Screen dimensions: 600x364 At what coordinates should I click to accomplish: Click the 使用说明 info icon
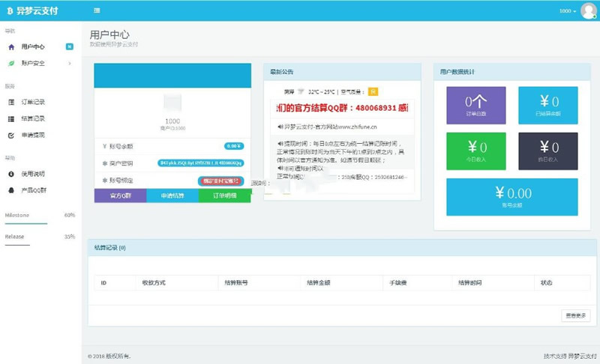11,174
